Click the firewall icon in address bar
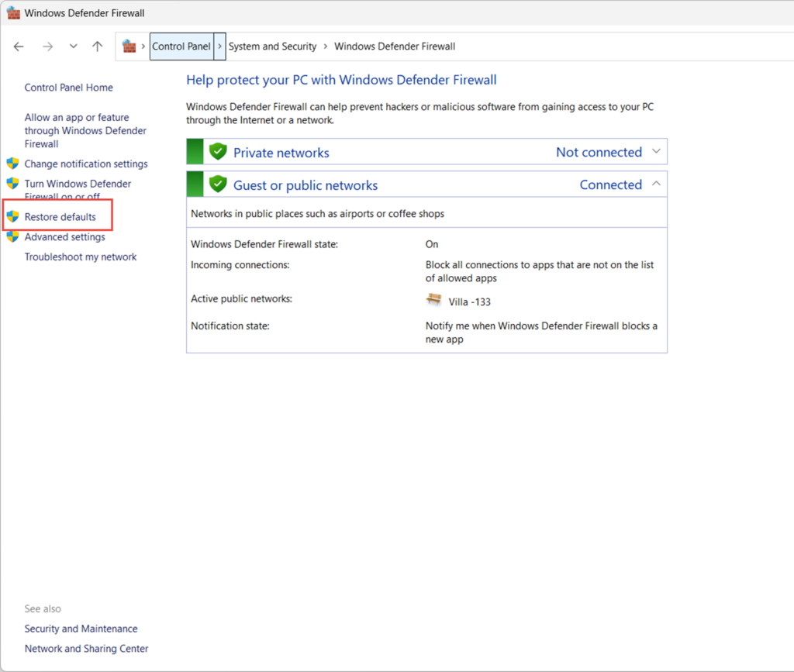 (x=129, y=46)
